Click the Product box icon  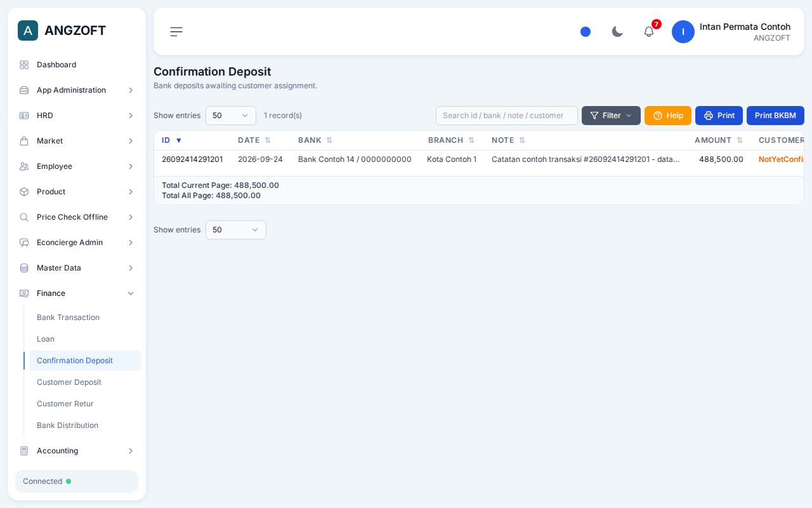coord(24,192)
